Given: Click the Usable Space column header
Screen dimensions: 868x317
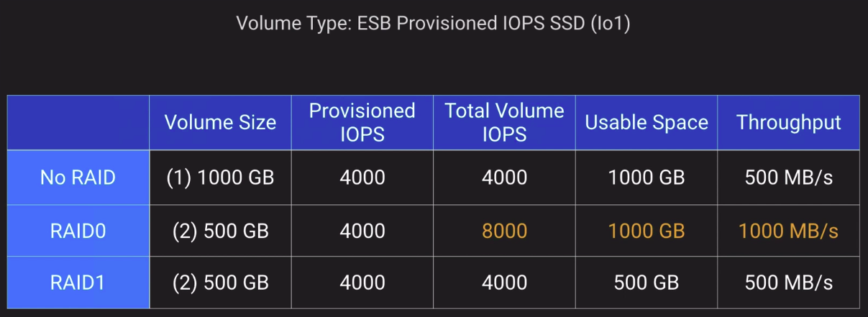Looking at the screenshot, I should click(647, 122).
